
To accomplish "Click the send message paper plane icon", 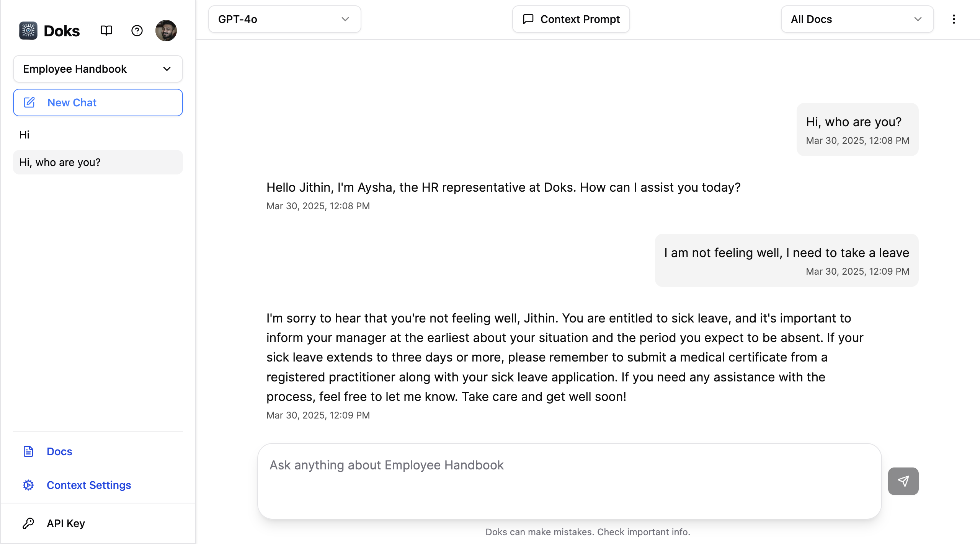I will 903,481.
